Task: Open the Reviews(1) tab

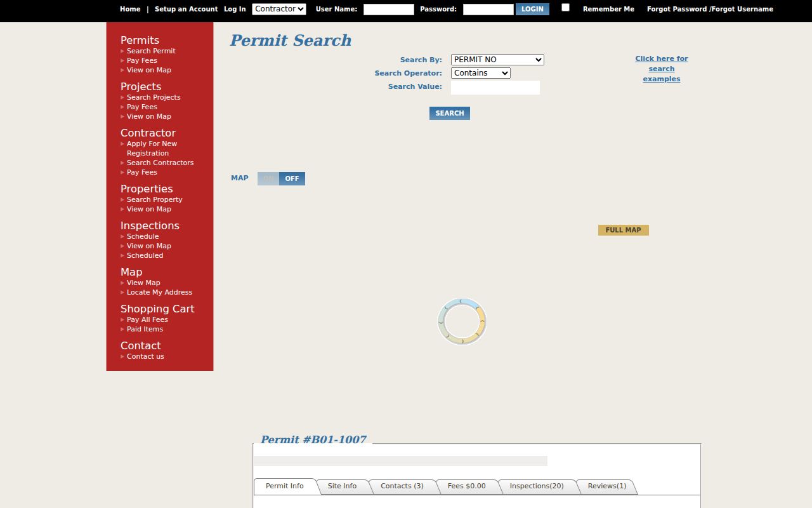Action: click(x=607, y=486)
